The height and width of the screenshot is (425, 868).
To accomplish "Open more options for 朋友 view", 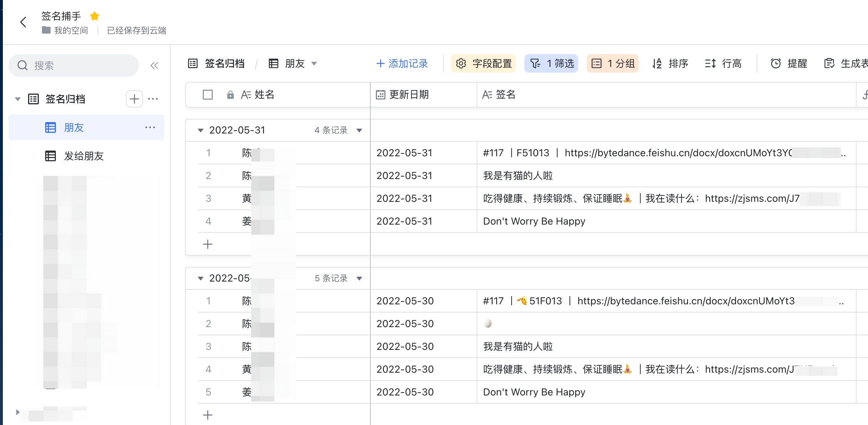I will [x=150, y=127].
